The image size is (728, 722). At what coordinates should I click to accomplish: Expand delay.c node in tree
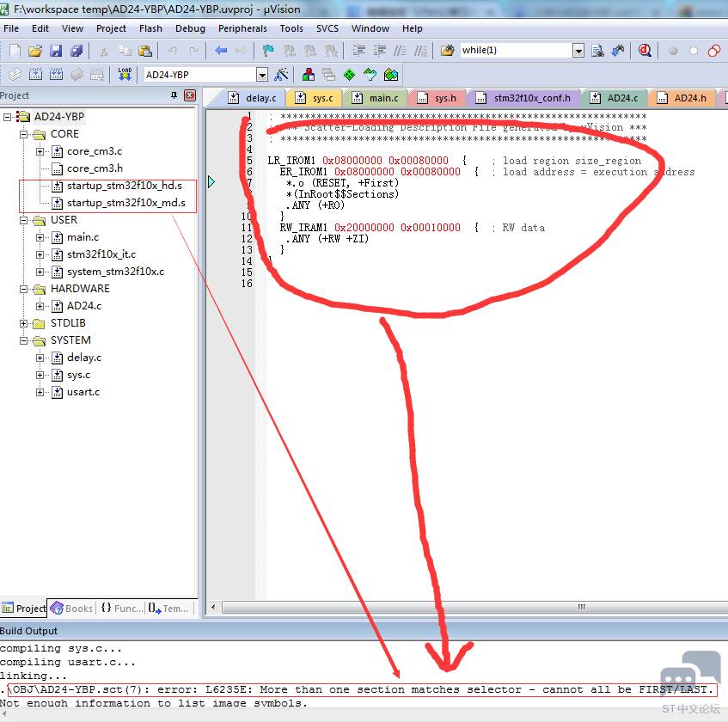click(x=40, y=358)
